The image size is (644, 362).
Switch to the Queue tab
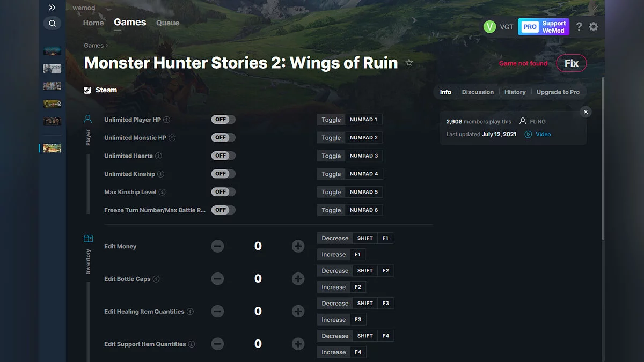[x=167, y=23]
